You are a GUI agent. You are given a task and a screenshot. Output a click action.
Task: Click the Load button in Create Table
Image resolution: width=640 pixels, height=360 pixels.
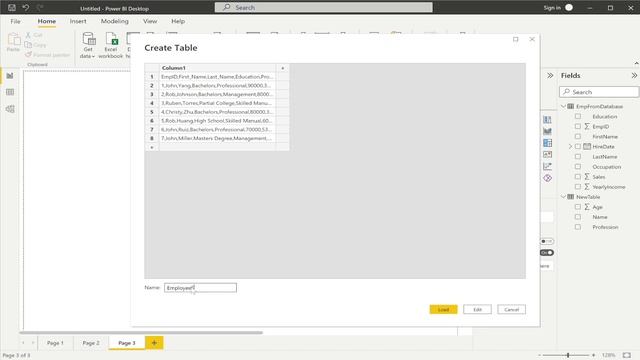[x=443, y=309]
